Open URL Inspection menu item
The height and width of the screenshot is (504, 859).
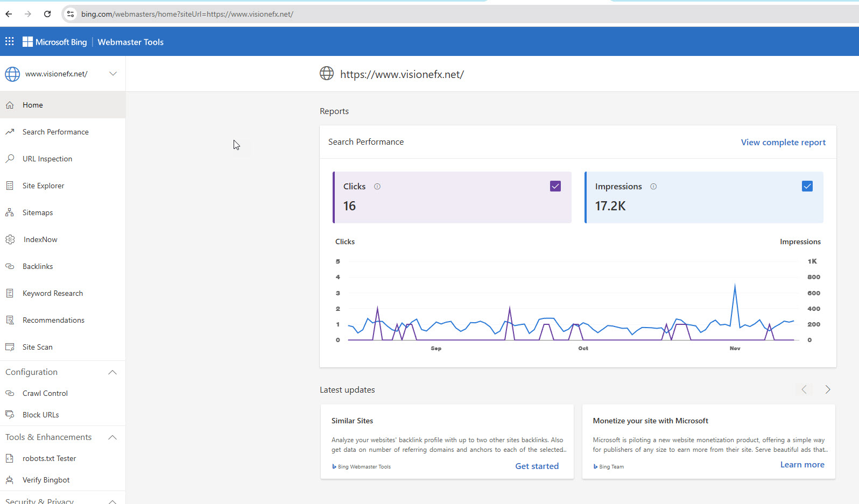click(62, 159)
